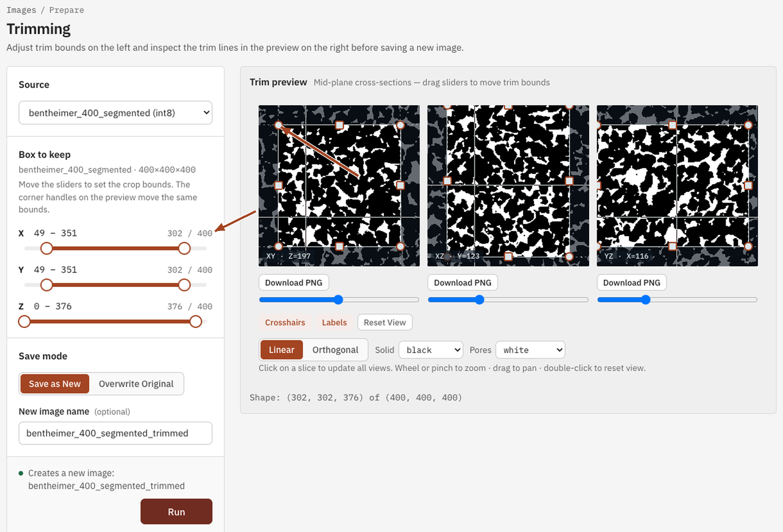This screenshot has height=532, width=783.
Task: Click the Y range upper-bound slider handle
Action: (184, 285)
